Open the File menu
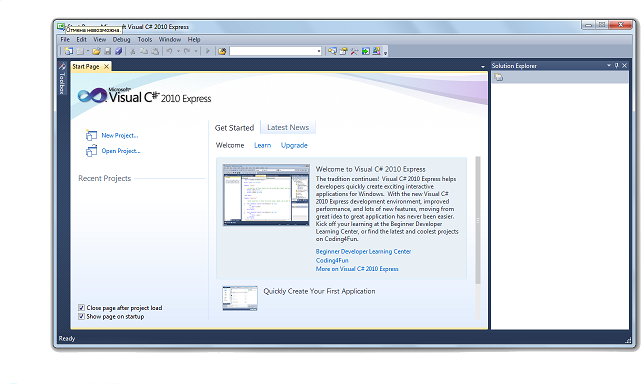This screenshot has height=384, width=641. coord(65,39)
